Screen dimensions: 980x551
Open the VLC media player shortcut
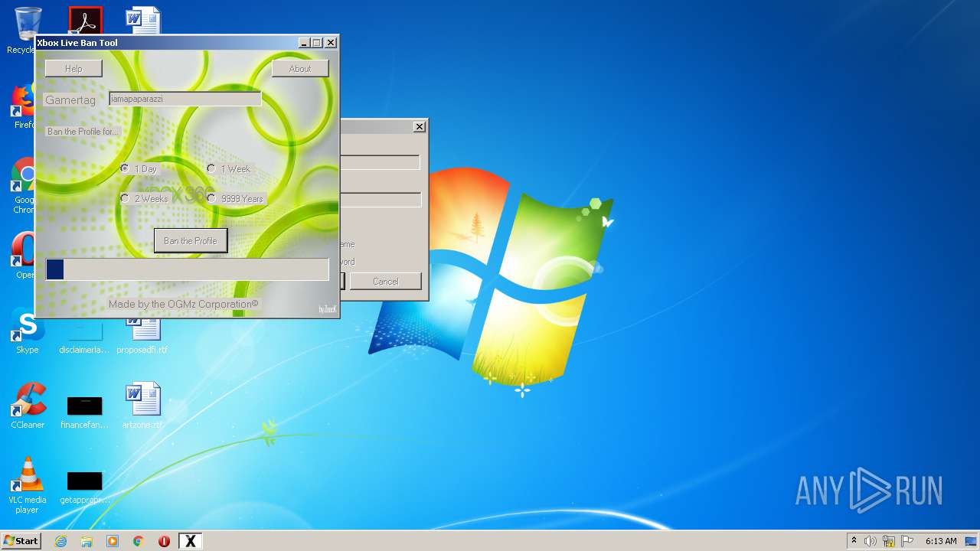point(28,485)
